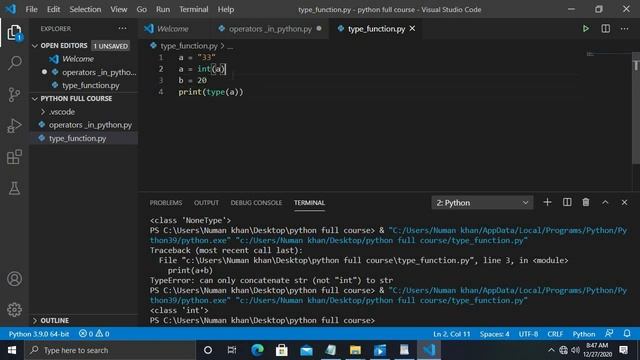The width and height of the screenshot is (640, 360).
Task: Open the Manage gear settings icon
Action: pos(14,310)
